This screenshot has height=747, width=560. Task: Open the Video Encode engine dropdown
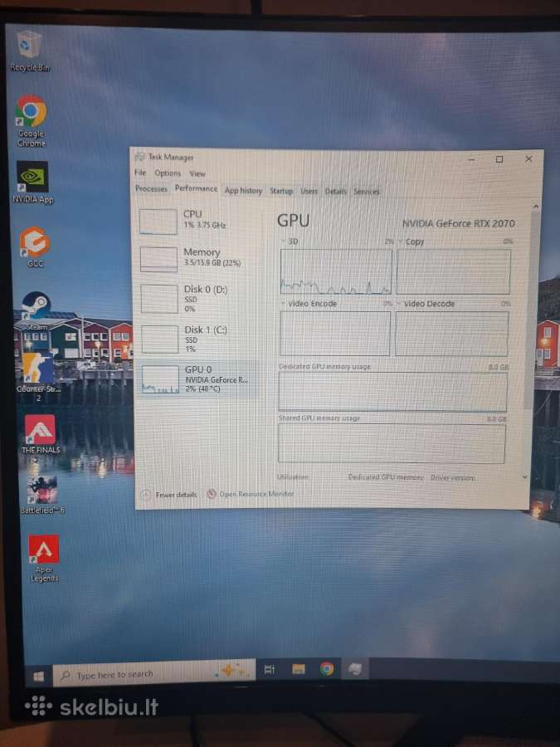click(284, 303)
